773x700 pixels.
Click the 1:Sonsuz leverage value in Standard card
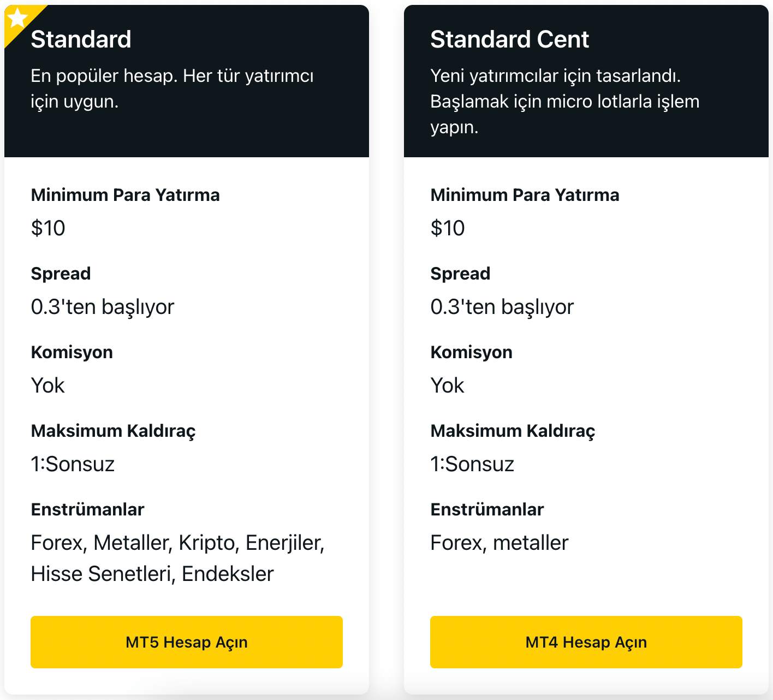(73, 464)
